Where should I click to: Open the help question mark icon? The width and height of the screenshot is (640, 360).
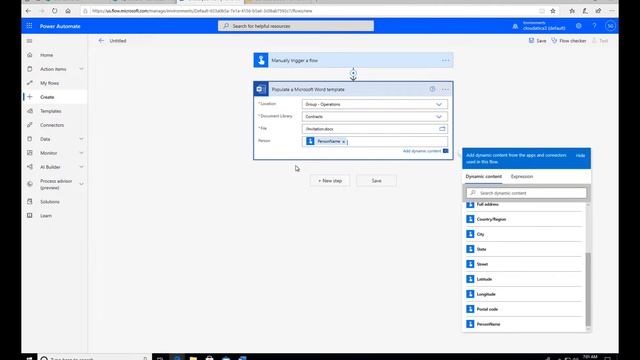tap(594, 26)
